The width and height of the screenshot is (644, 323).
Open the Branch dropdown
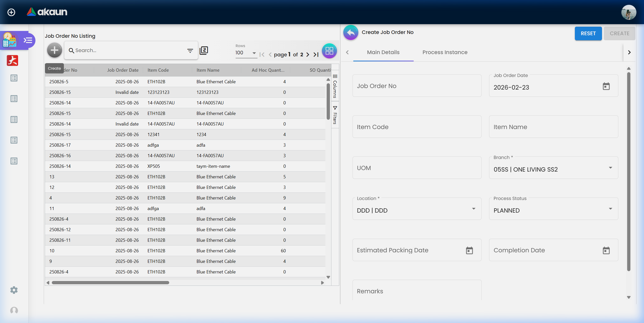611,168
